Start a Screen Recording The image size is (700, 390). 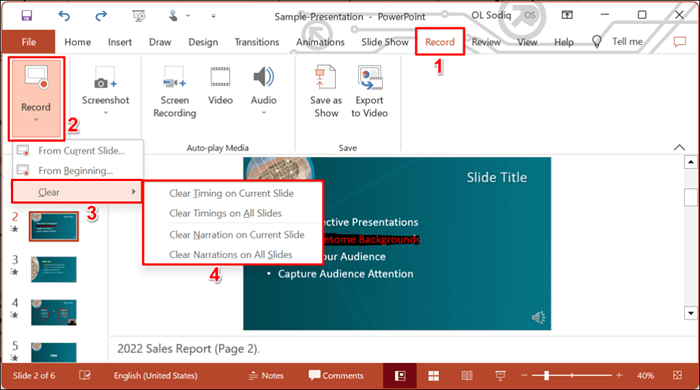(x=175, y=92)
